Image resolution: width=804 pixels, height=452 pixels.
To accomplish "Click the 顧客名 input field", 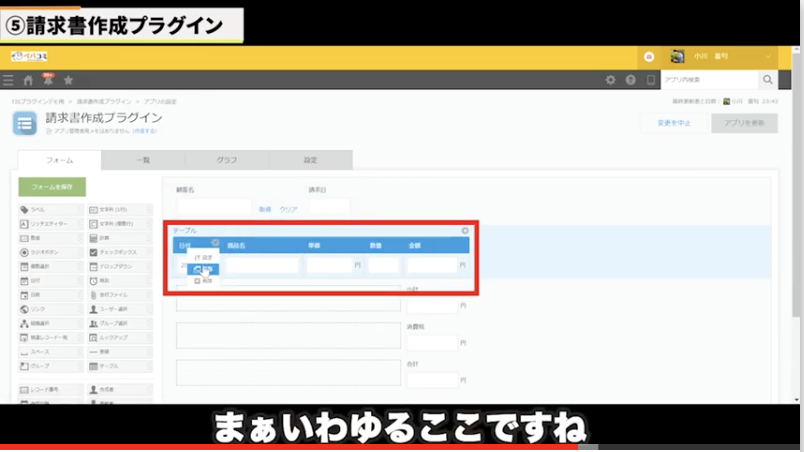I will 214,209.
